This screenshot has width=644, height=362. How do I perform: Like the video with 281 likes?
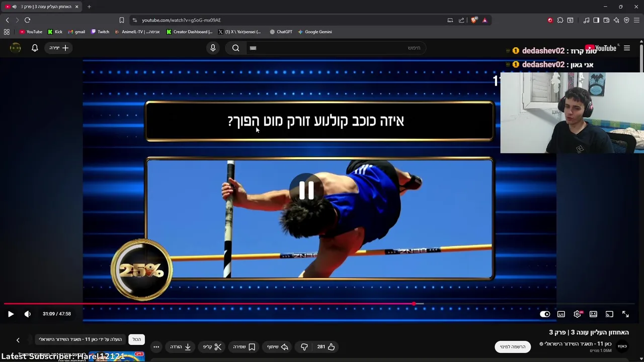(326, 346)
